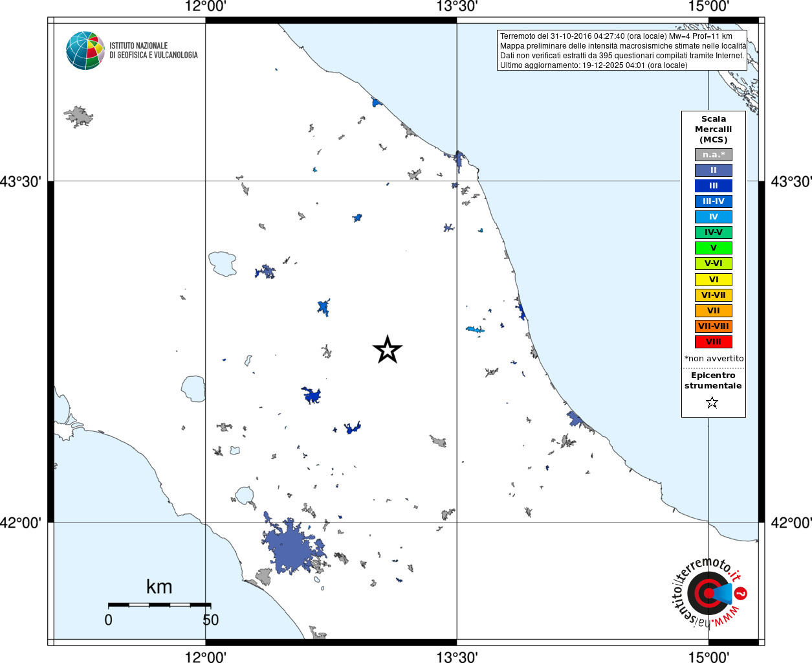
Task: Select the VIII red legend swatch
Action: (714, 342)
